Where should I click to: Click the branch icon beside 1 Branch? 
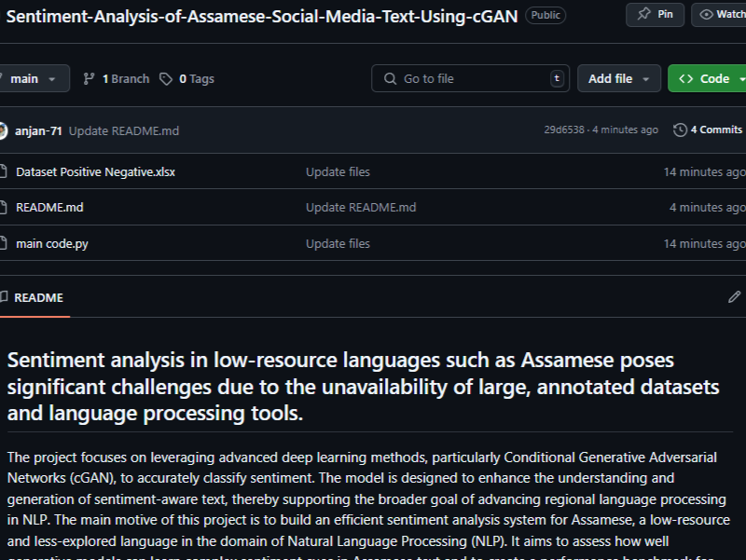point(89,79)
